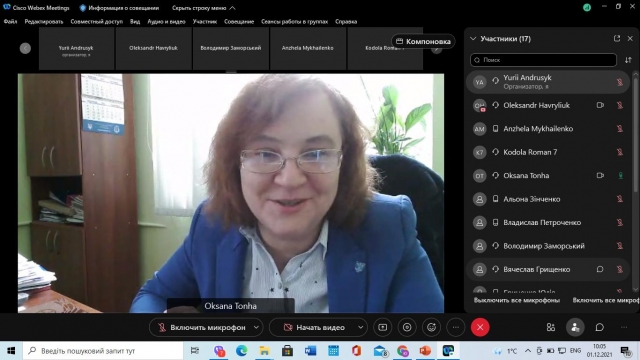640x360 pixels.
Task: Toggle Kodola Roman 7 microphone icon
Action: (x=620, y=152)
